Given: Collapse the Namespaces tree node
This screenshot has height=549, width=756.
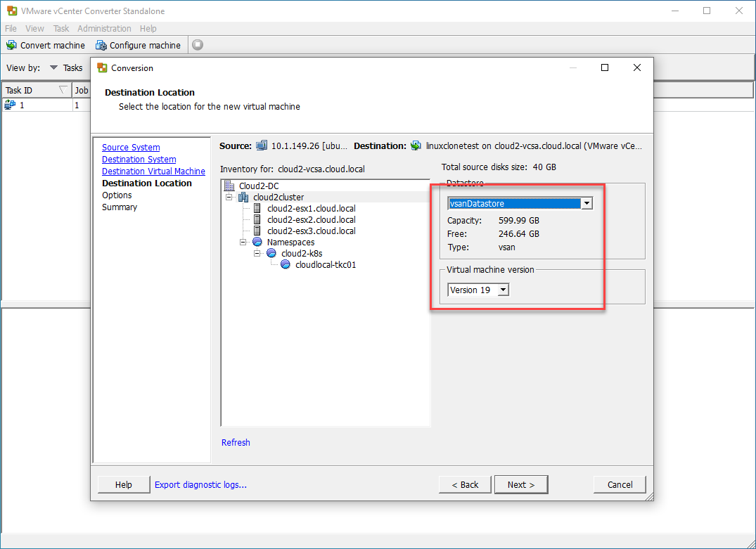Looking at the screenshot, I should pos(243,243).
